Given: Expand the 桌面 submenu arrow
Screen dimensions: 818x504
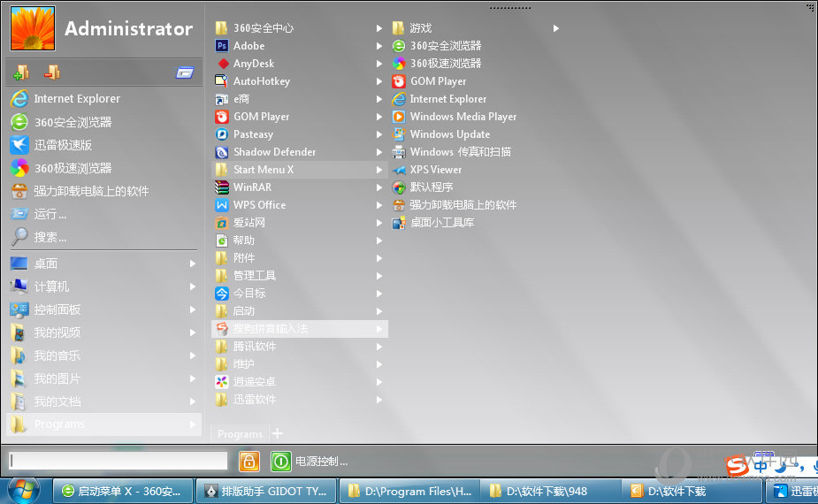Looking at the screenshot, I should [x=193, y=263].
